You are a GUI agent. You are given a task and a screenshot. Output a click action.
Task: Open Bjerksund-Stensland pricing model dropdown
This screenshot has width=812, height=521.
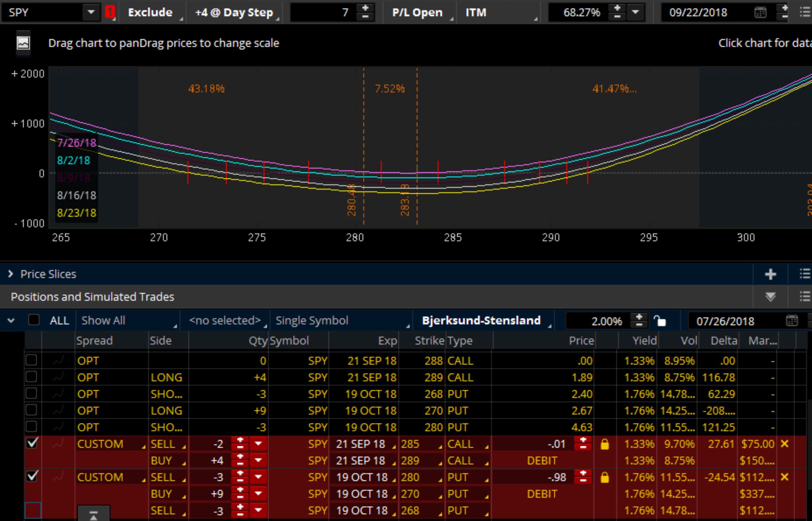pos(481,321)
